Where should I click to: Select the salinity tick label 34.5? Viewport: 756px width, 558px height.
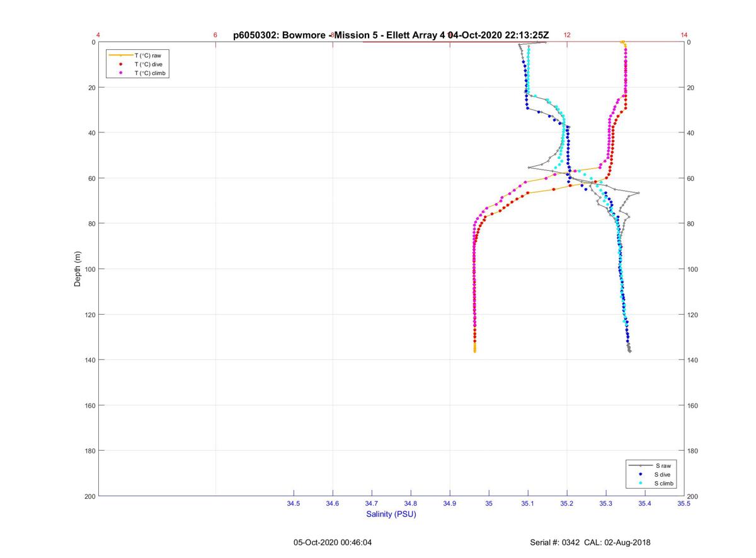(x=294, y=503)
